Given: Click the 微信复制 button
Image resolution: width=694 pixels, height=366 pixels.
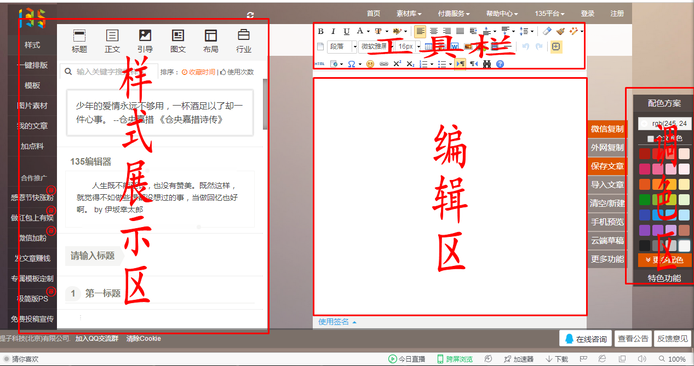Looking at the screenshot, I should [607, 129].
